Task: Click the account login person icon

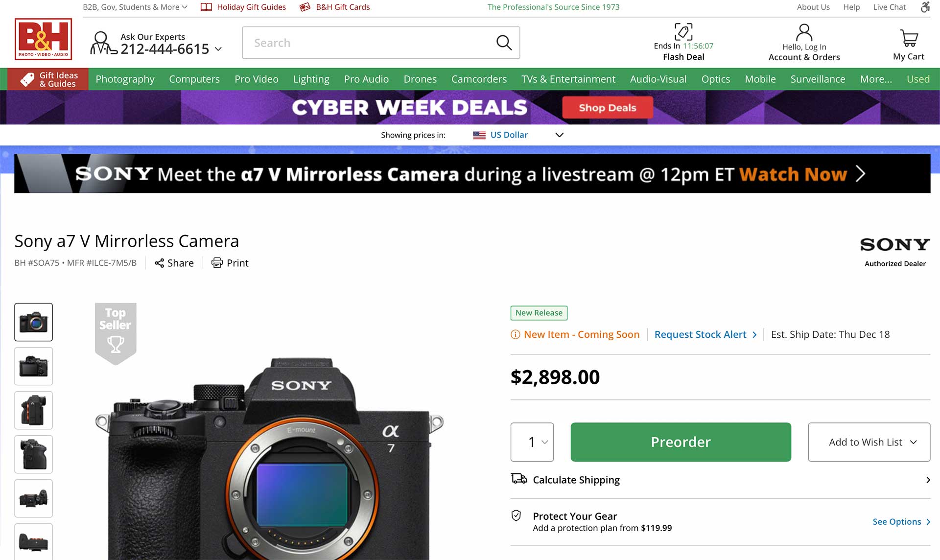Action: (x=804, y=33)
